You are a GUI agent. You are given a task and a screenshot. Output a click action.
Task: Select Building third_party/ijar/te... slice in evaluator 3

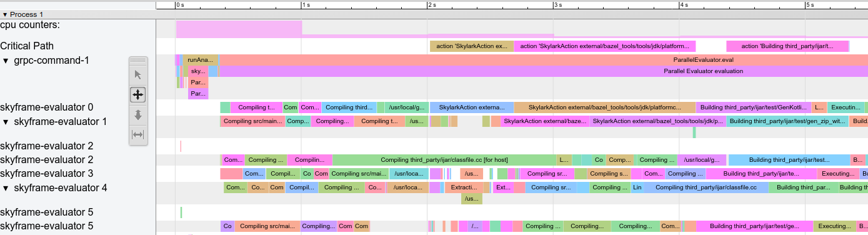point(761,174)
